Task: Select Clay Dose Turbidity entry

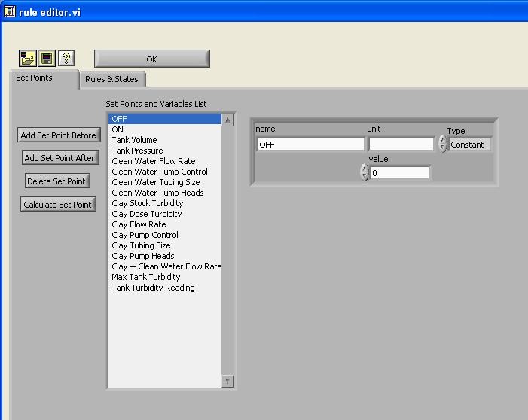Action: (x=165, y=214)
